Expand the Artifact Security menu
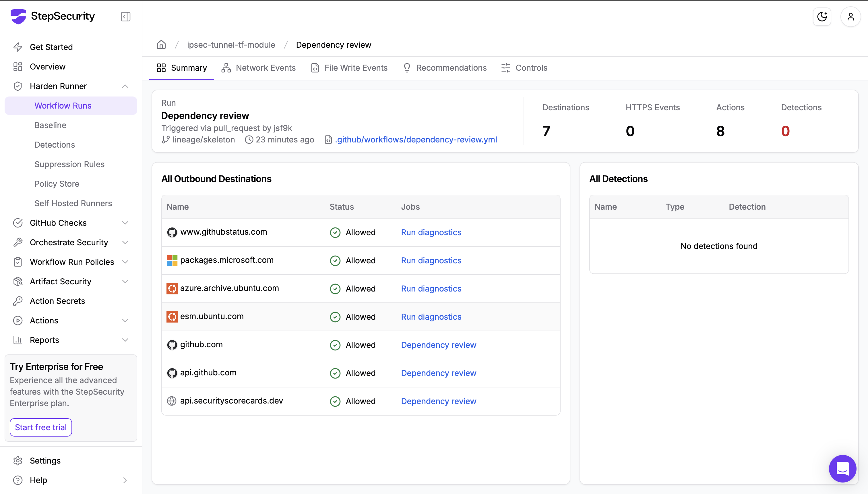This screenshot has height=494, width=868. click(x=125, y=281)
